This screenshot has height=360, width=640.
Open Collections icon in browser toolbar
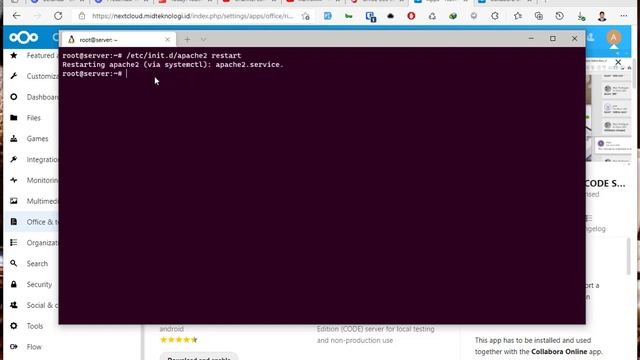pyautogui.click(x=539, y=16)
